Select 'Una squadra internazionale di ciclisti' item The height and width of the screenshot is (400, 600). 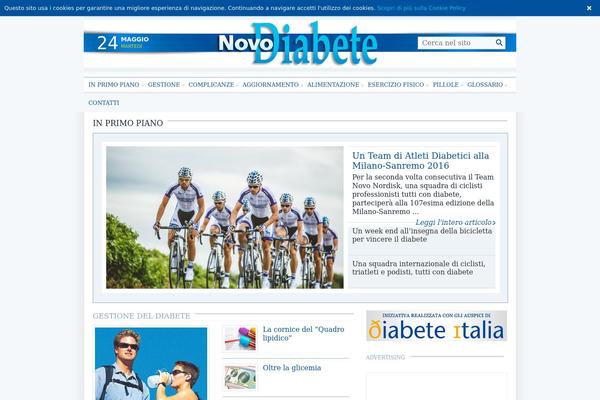pos(419,268)
